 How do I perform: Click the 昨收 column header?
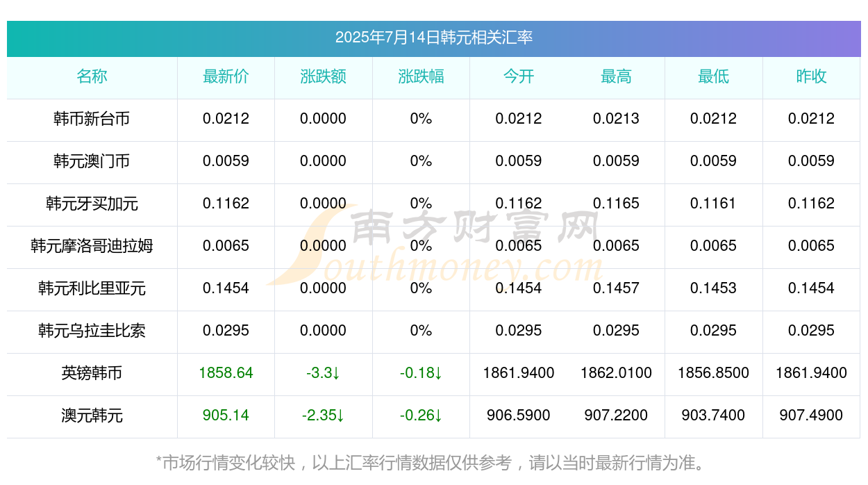pyautogui.click(x=811, y=76)
